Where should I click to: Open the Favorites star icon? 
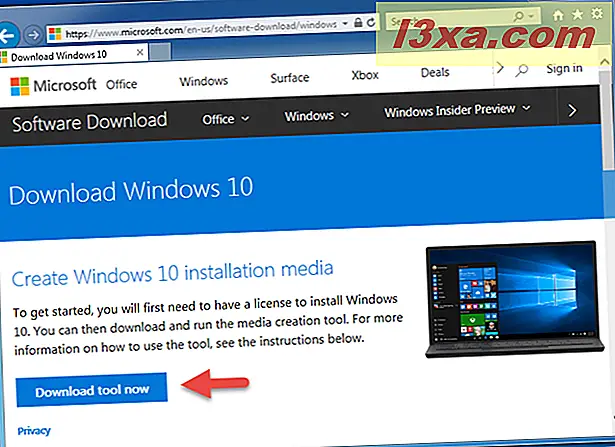[577, 15]
